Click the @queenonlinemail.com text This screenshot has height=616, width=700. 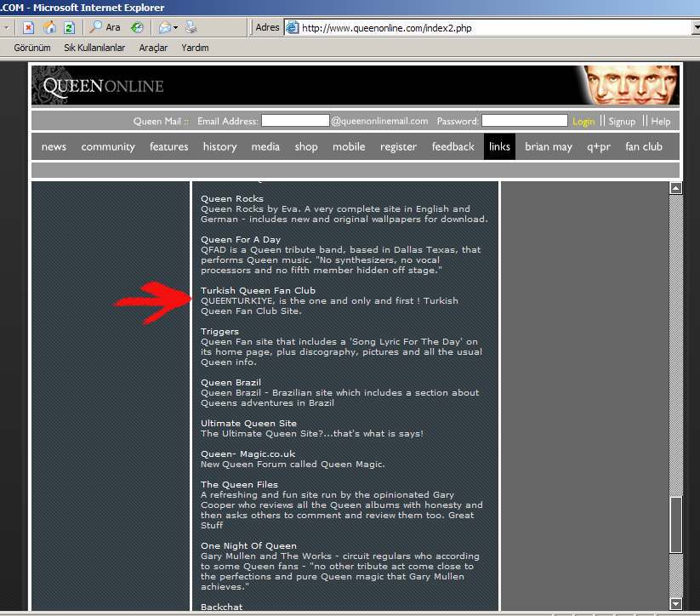(x=379, y=121)
